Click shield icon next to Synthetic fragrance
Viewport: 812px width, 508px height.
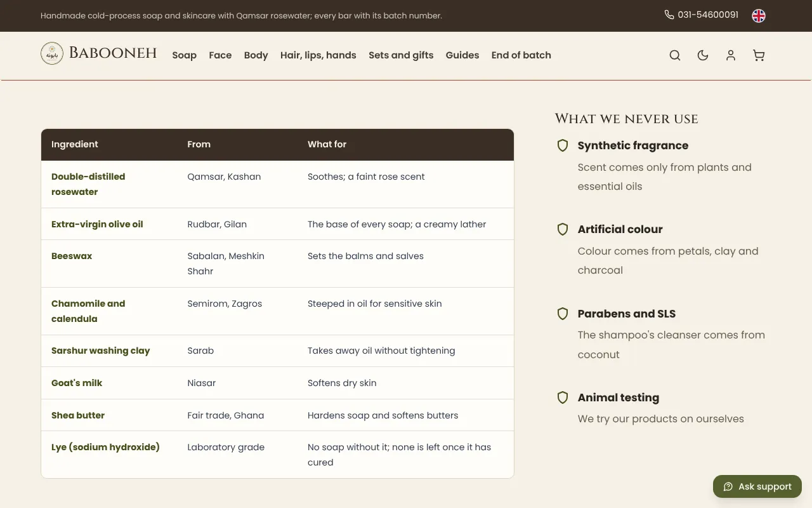click(x=563, y=145)
